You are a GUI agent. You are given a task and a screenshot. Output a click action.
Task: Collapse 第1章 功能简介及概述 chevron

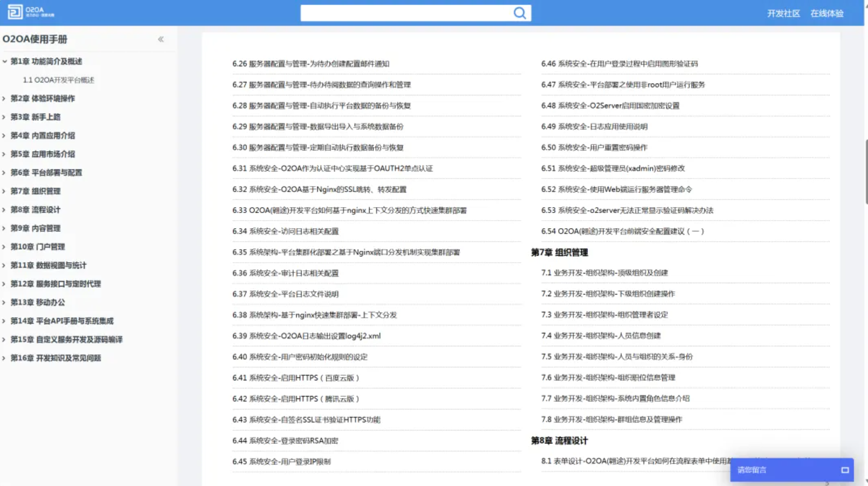coord(4,61)
